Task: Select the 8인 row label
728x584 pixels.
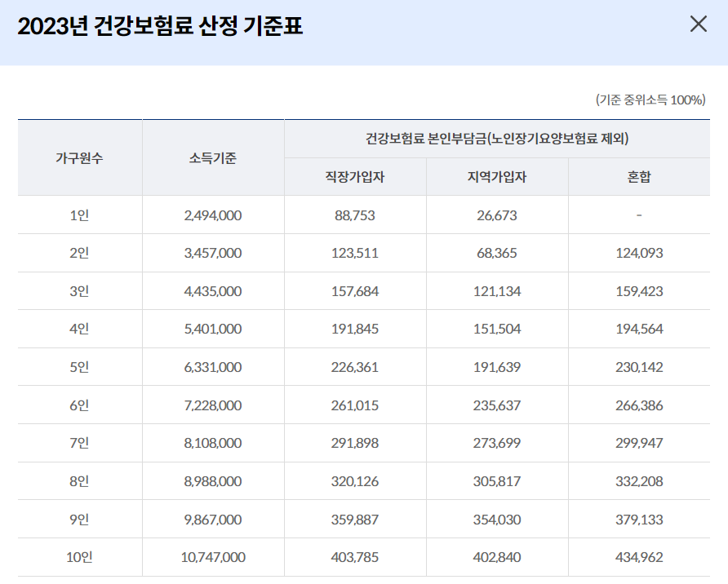Action: click(79, 481)
